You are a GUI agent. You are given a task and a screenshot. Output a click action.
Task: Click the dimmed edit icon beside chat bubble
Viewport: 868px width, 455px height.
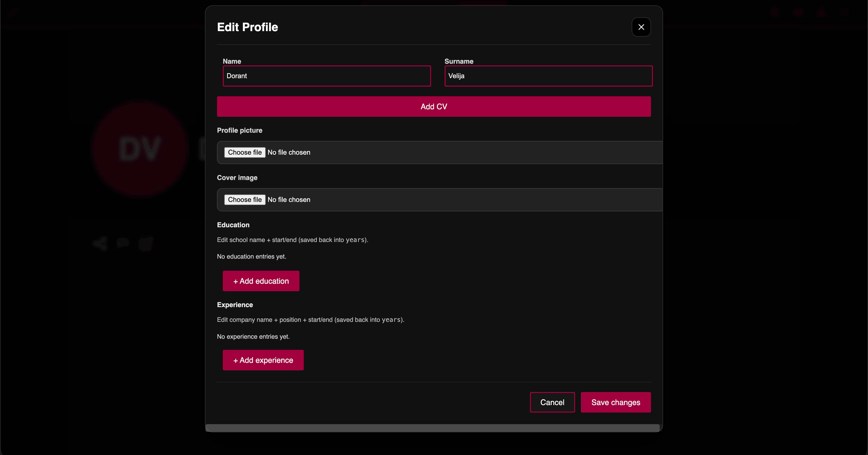tap(146, 243)
